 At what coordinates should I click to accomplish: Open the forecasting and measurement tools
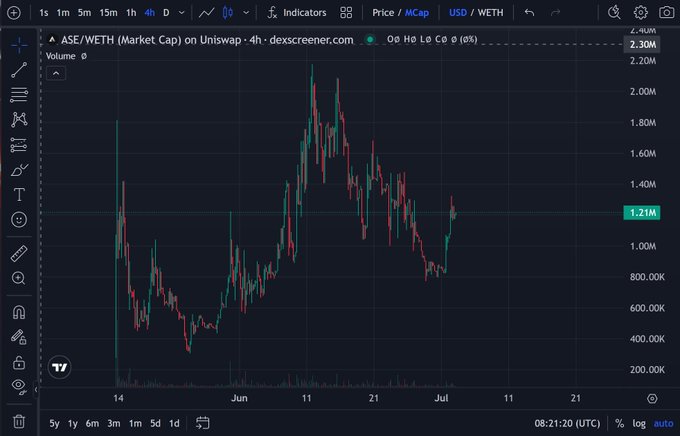19,144
